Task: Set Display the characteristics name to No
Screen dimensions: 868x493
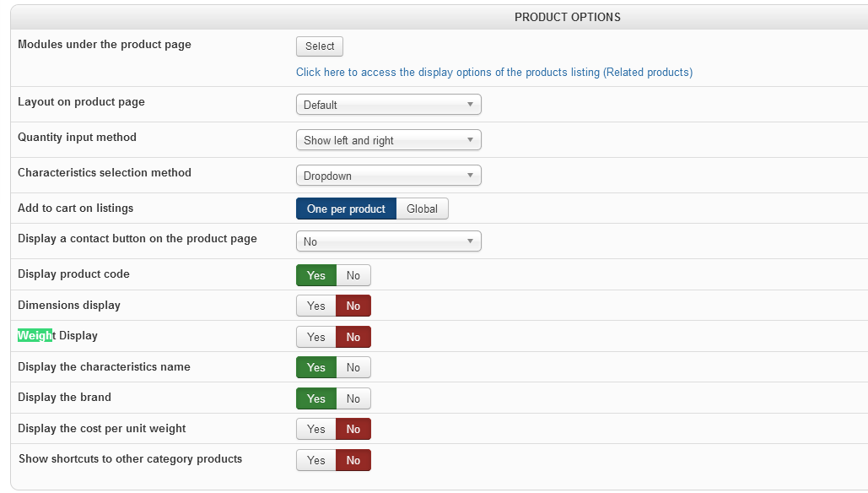Action: point(353,367)
